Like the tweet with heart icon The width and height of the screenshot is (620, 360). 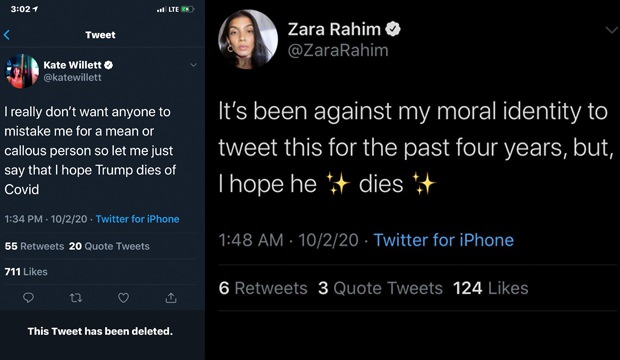[x=123, y=297]
